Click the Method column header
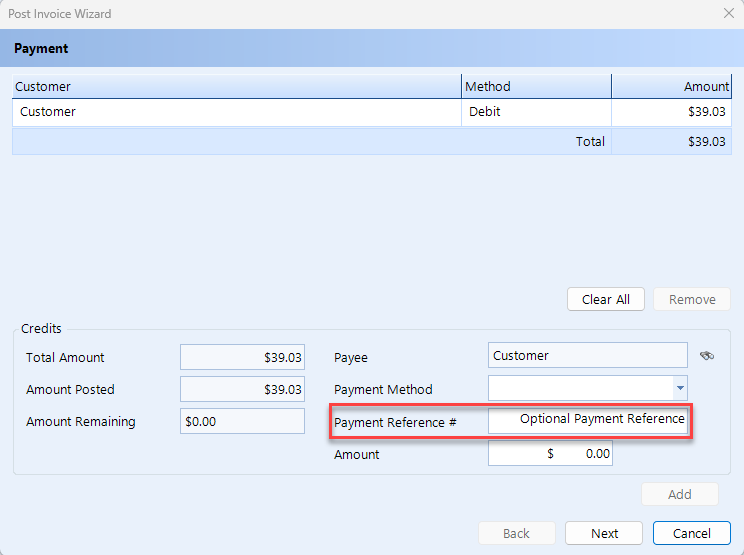 click(536, 86)
